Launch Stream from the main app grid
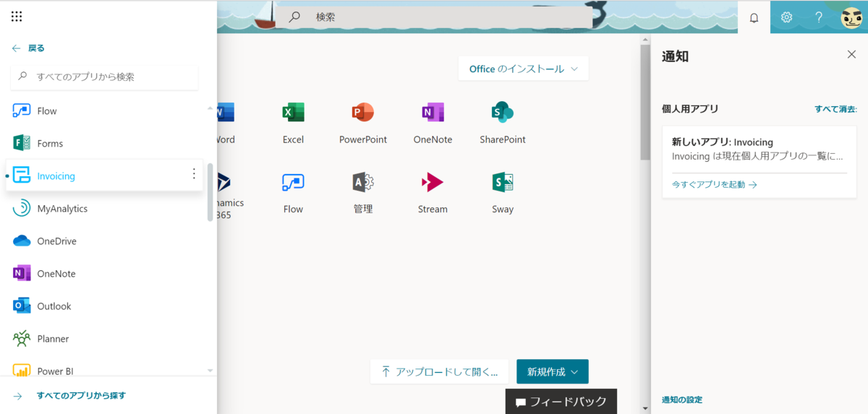The height and width of the screenshot is (414, 868). click(x=433, y=193)
